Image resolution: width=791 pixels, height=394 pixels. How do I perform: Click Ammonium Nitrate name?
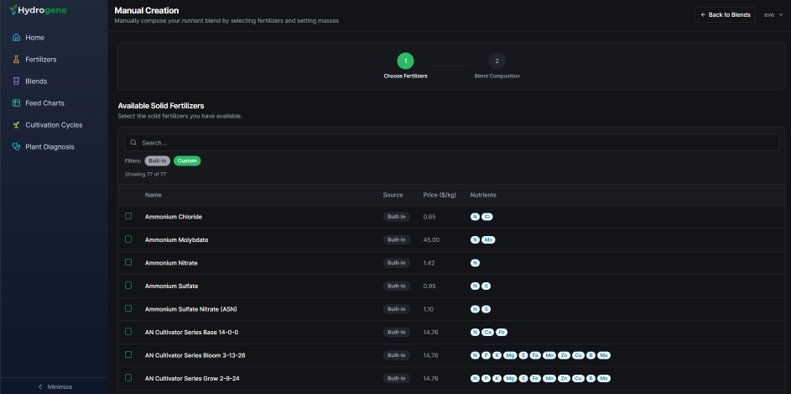point(171,263)
